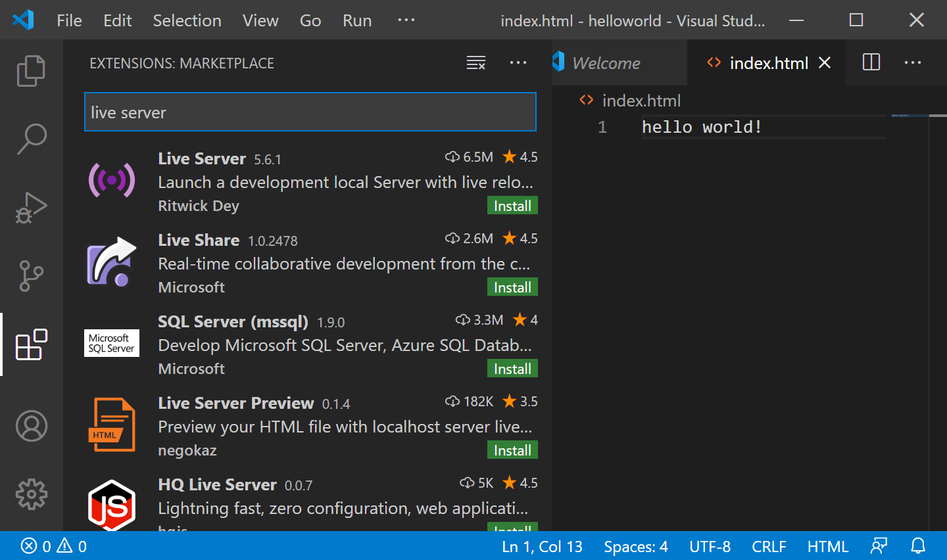
Task: Install the Live Server extension
Action: click(x=512, y=205)
